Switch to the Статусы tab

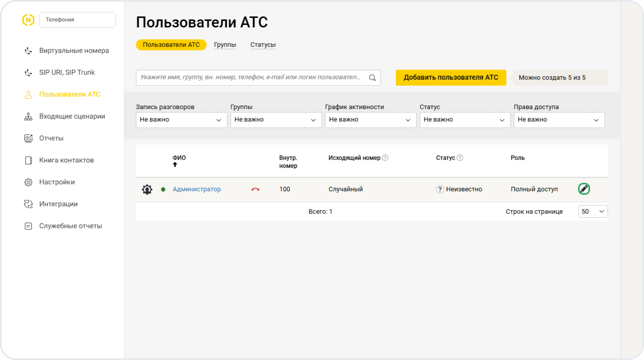pos(263,45)
